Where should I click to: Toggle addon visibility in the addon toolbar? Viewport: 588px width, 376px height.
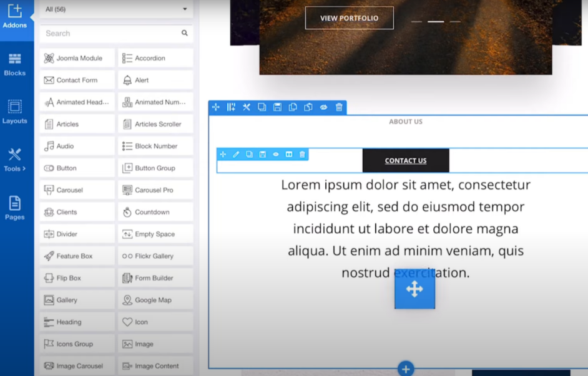(x=275, y=155)
